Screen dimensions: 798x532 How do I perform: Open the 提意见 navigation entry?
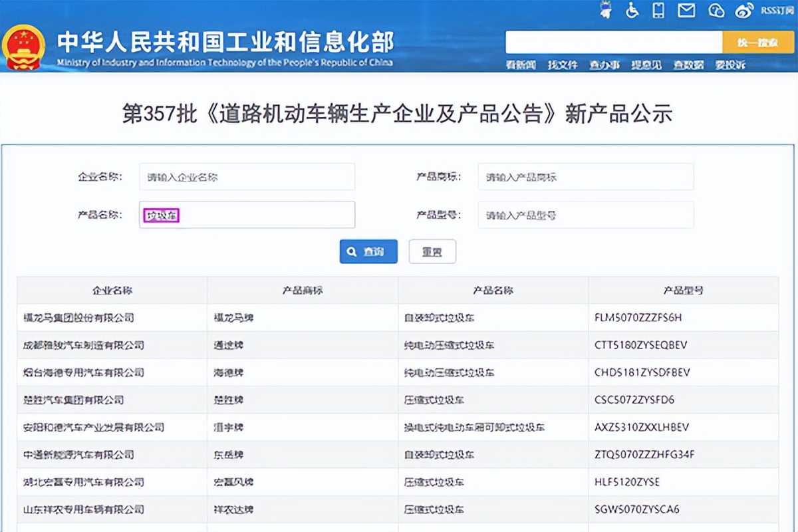pos(646,65)
